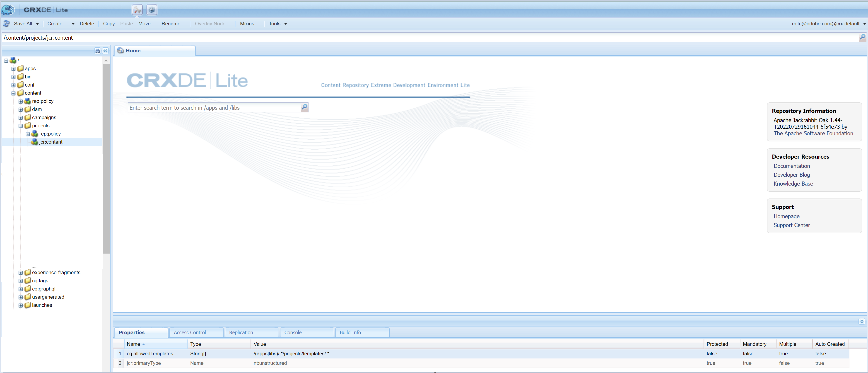Click the Support Center link

(x=791, y=225)
